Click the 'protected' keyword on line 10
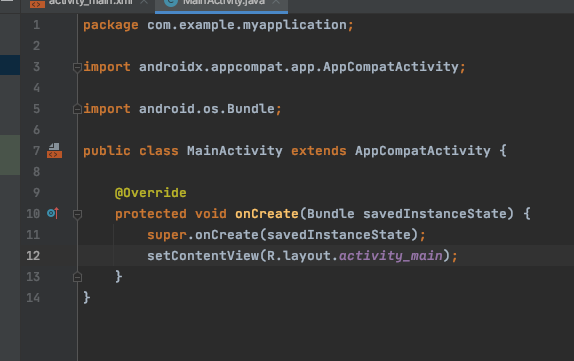This screenshot has width=574, height=361. click(x=150, y=214)
